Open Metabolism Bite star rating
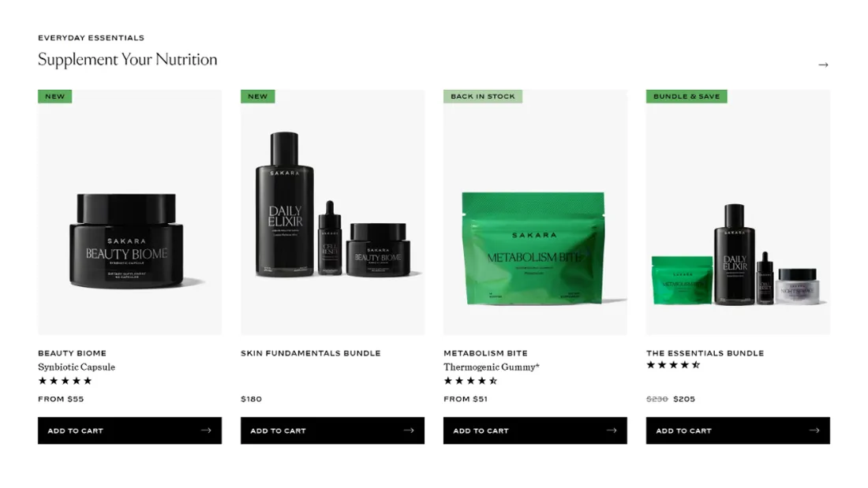The height and width of the screenshot is (488, 868). pos(470,381)
